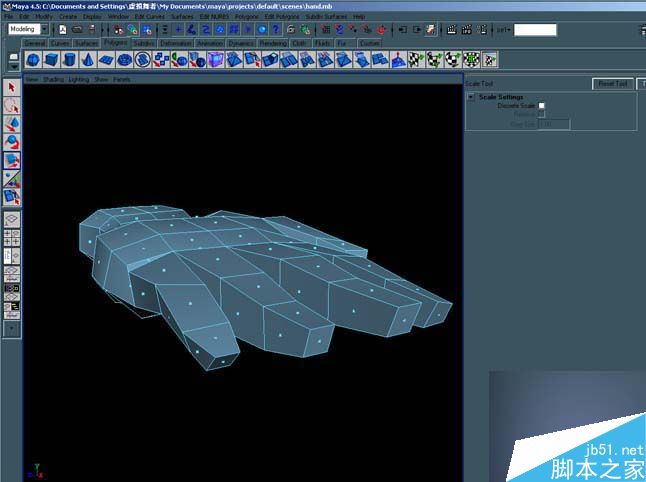This screenshot has height=482, width=646.
Task: Switch to the Deformation shelf tab
Action: pyautogui.click(x=176, y=43)
